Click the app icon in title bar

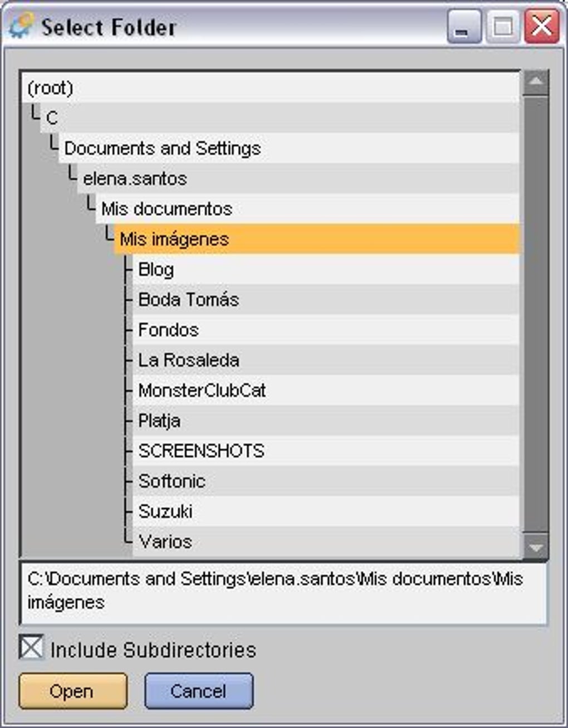coord(21,26)
